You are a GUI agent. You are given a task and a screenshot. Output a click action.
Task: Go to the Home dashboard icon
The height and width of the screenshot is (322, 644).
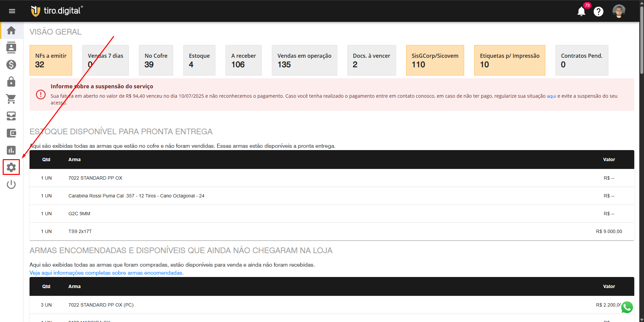[11, 31]
